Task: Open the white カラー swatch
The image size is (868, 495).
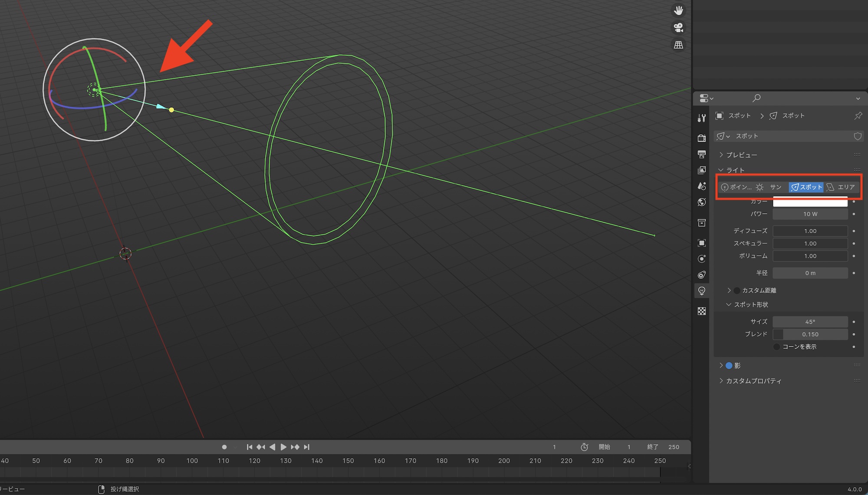Action: (x=810, y=202)
